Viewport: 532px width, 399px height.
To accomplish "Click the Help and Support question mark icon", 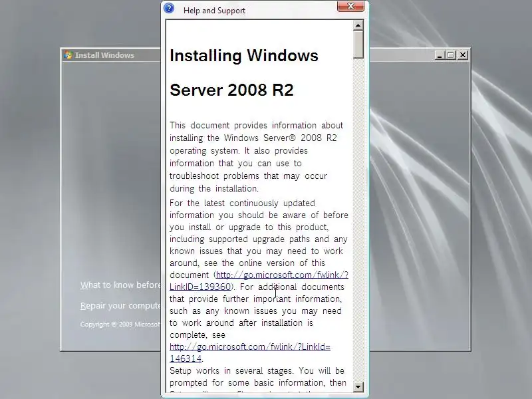I will point(169,8).
